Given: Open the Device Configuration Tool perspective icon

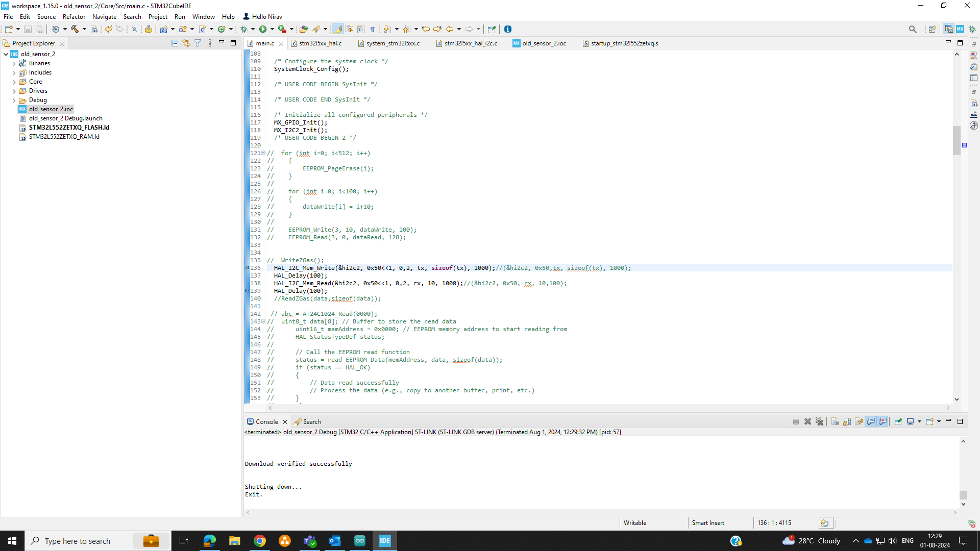Looking at the screenshot, I should [x=960, y=29].
